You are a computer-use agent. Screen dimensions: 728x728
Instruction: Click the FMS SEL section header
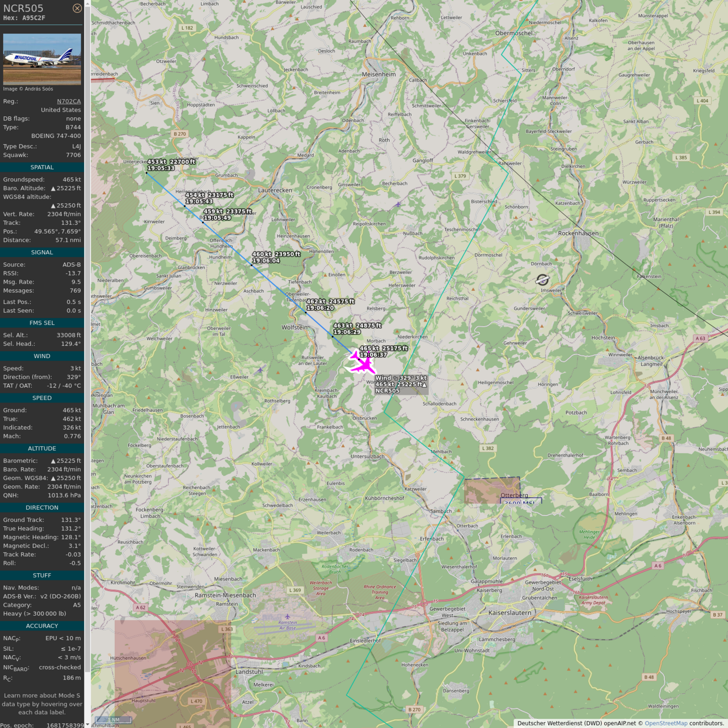pos(42,323)
